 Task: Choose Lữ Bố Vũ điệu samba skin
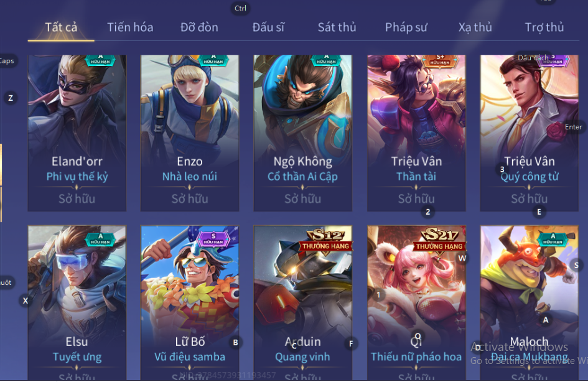pos(190,303)
